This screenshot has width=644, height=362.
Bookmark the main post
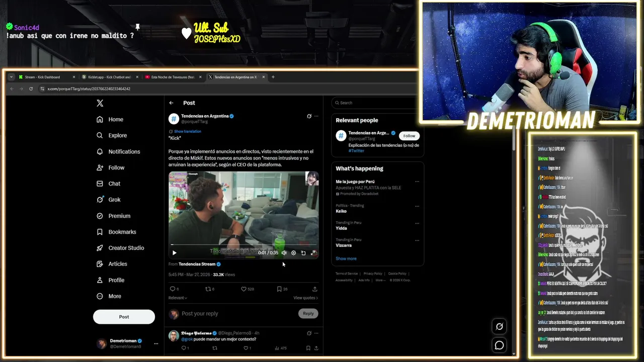pyautogui.click(x=282, y=289)
